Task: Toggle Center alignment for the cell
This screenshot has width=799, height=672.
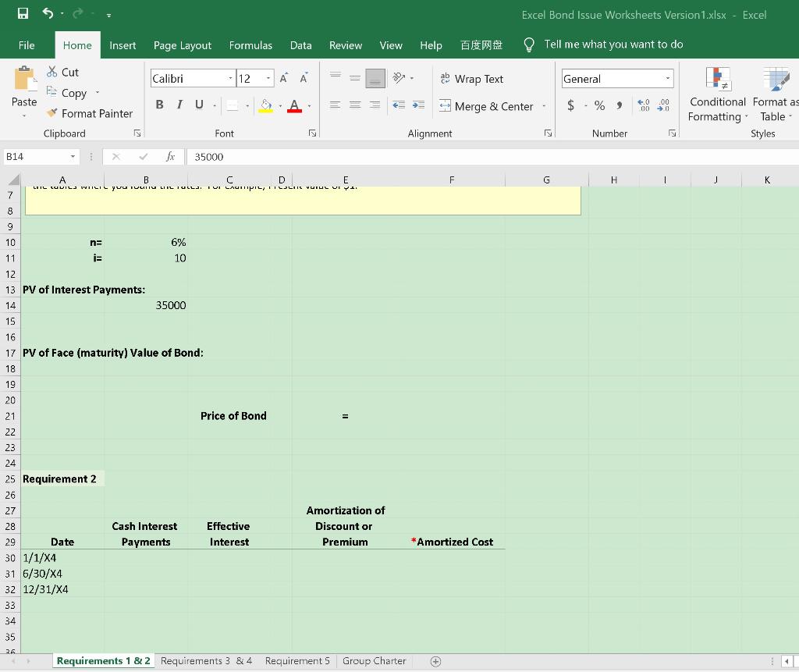Action: coord(355,106)
